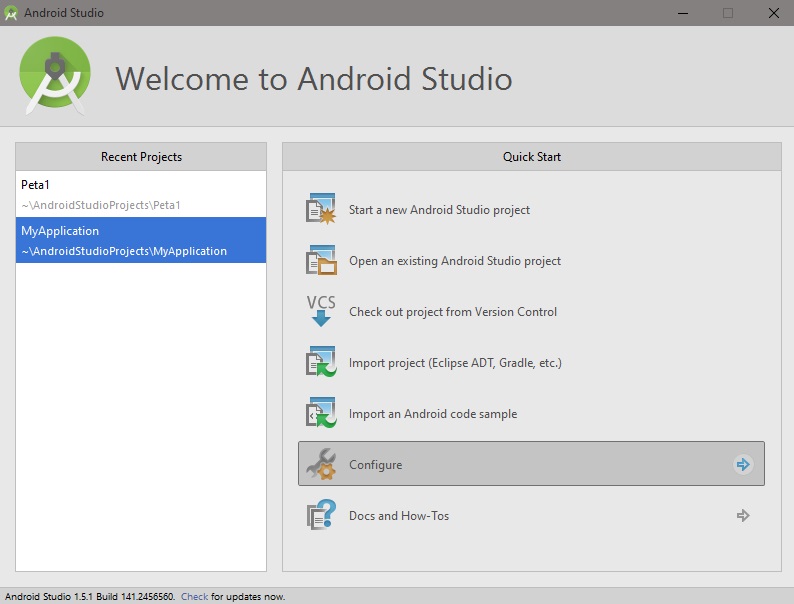
Task: Click the Quick Start header
Action: pyautogui.click(x=532, y=156)
